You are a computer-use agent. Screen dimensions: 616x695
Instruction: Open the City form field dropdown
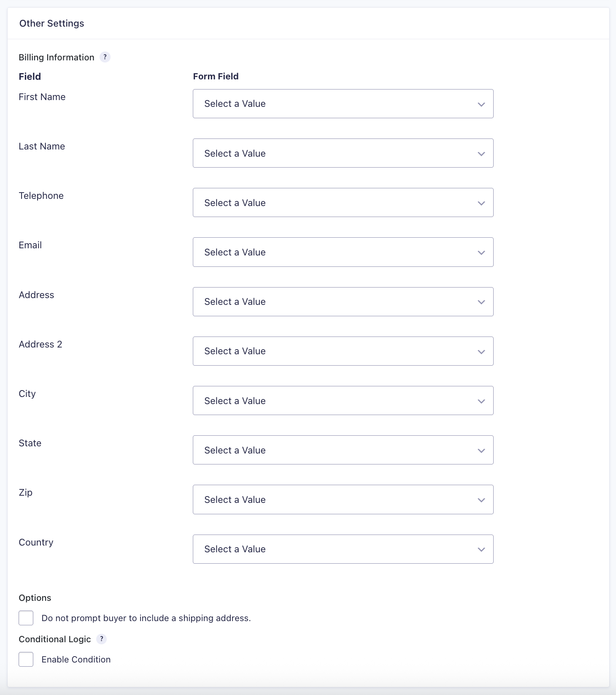pos(343,401)
